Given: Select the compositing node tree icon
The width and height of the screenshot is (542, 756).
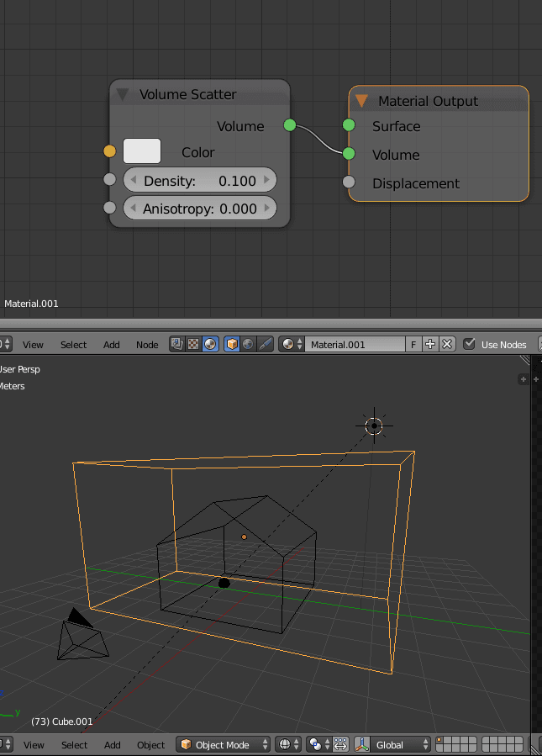Looking at the screenshot, I should tap(177, 344).
